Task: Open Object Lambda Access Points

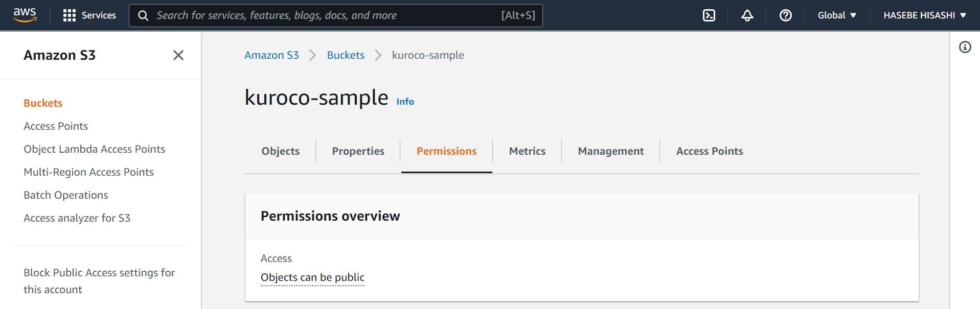Action: point(95,149)
